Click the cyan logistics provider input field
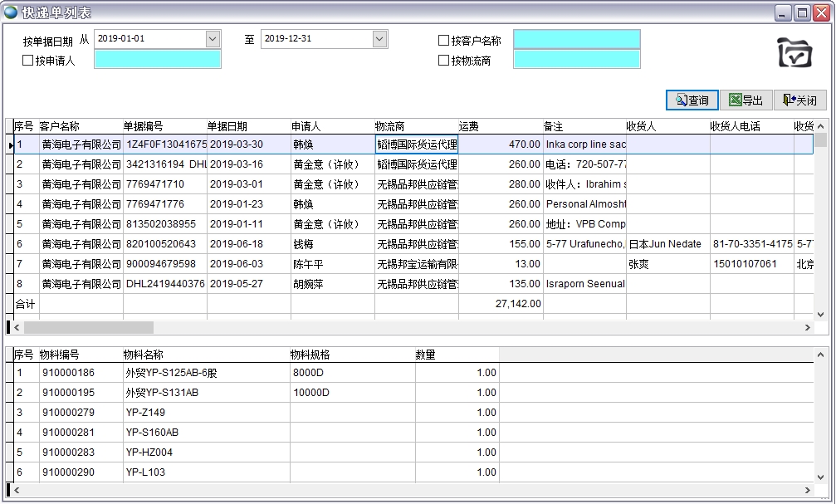Viewport: 836px width, 504px height. point(576,60)
